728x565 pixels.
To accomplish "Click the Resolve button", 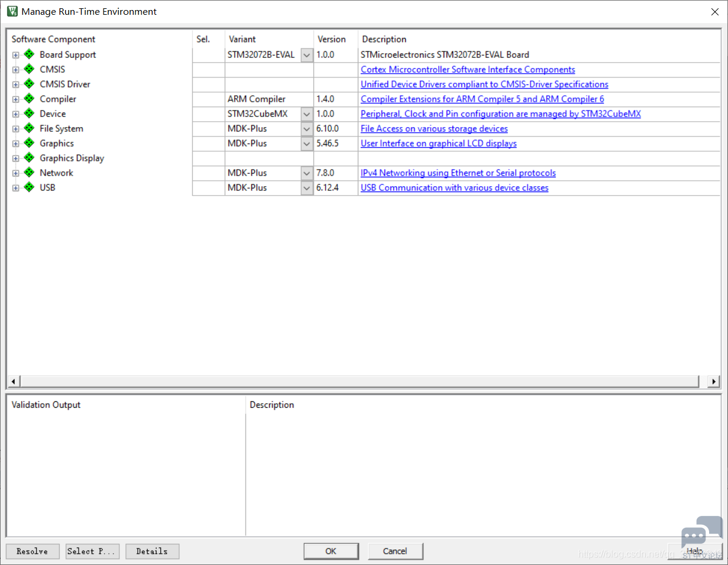I will click(33, 551).
